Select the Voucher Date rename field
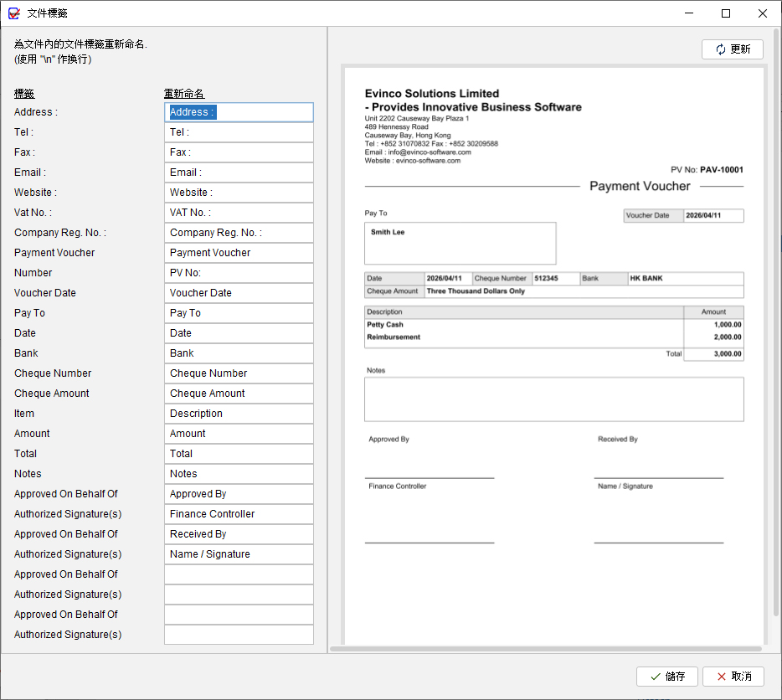 [239, 293]
